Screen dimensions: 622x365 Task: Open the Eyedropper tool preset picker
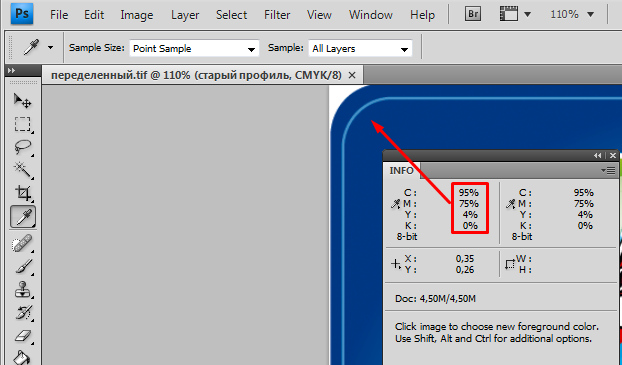50,48
